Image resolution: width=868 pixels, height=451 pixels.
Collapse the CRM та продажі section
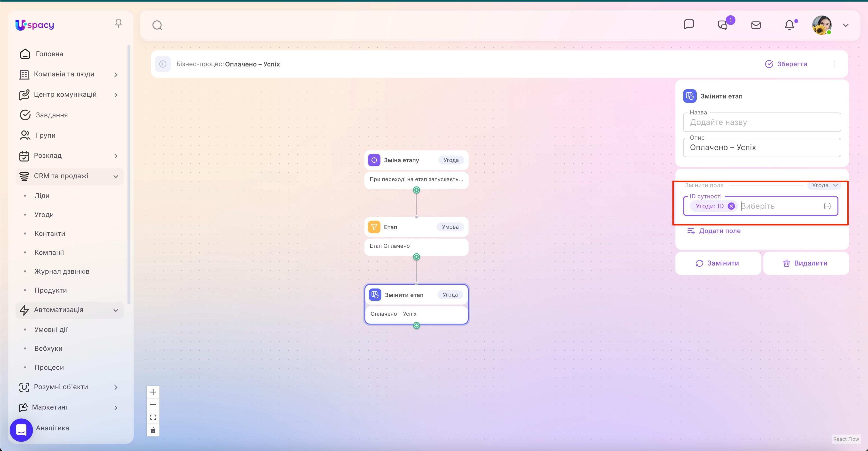pos(116,176)
